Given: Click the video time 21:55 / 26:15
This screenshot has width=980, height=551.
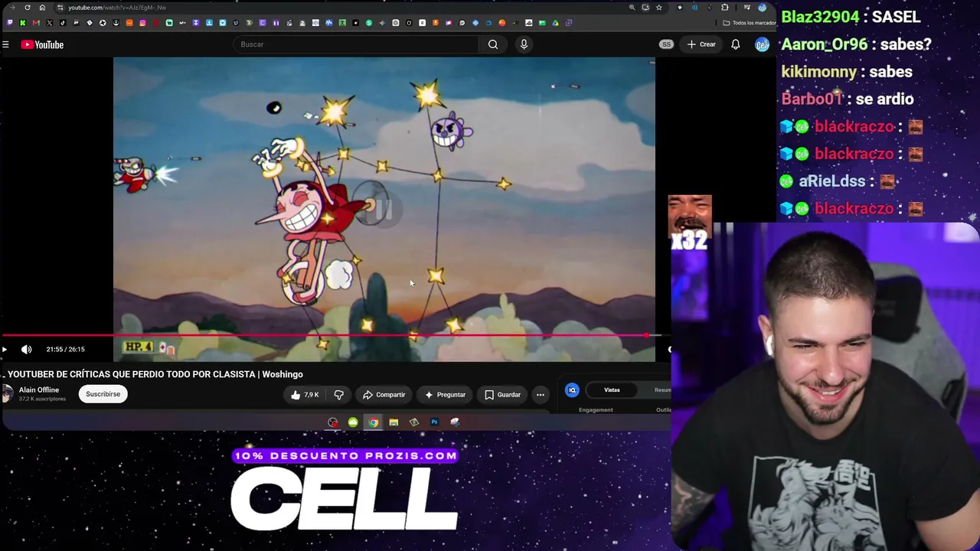Looking at the screenshot, I should [65, 350].
